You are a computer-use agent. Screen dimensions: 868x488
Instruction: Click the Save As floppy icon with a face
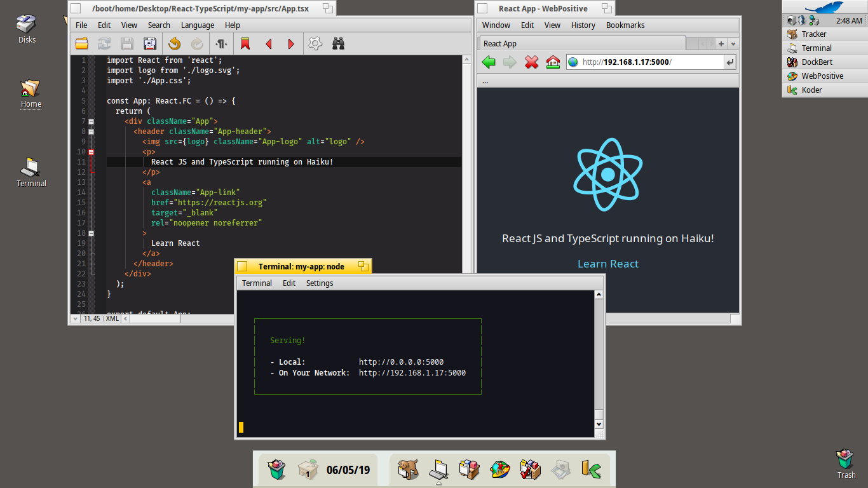[150, 44]
